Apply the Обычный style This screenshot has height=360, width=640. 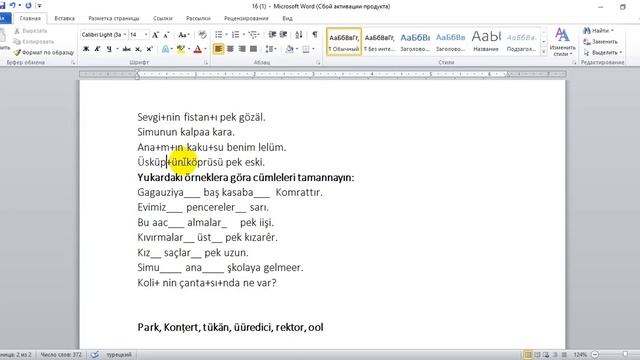pos(344,42)
